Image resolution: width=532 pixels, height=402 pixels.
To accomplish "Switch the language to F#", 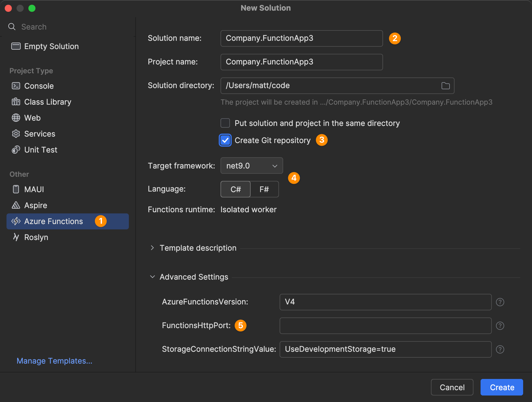I will [264, 189].
